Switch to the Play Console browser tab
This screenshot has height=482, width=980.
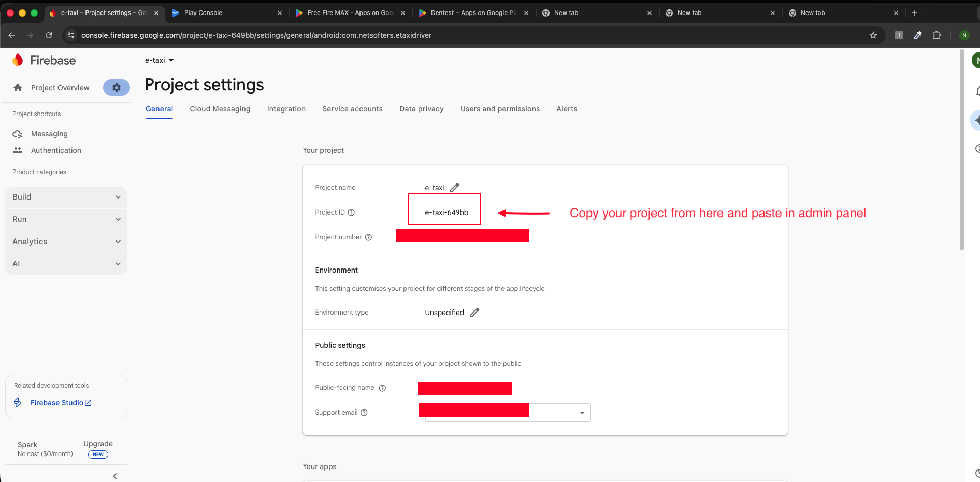coord(227,13)
